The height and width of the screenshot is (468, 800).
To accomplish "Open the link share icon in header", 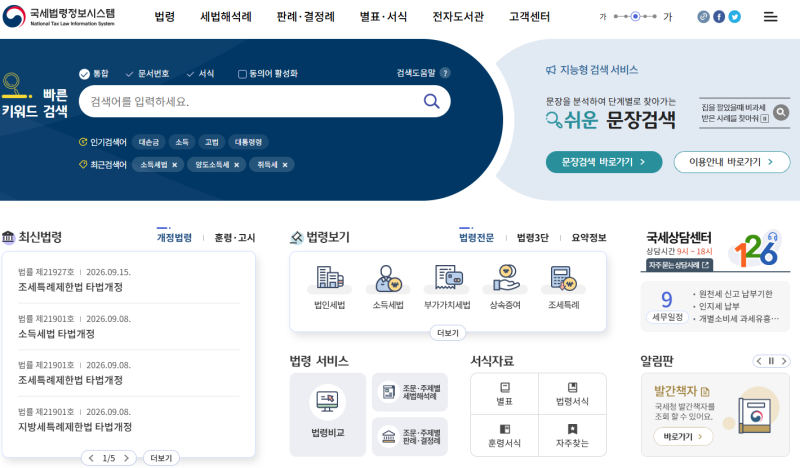I will [x=703, y=17].
